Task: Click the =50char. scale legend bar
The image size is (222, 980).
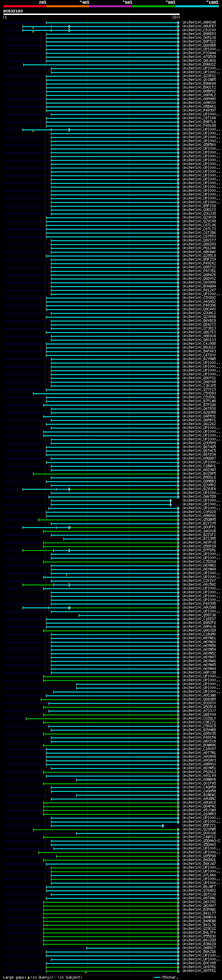Action: point(157,977)
